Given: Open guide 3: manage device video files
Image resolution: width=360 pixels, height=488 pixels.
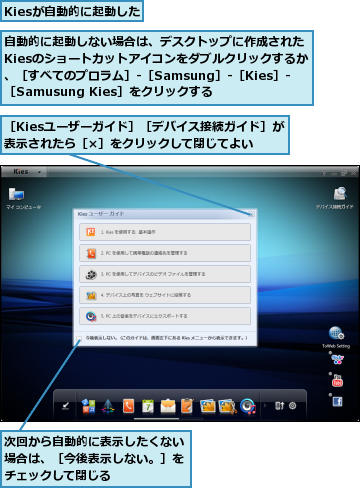Looking at the screenshot, I should pos(165,274).
